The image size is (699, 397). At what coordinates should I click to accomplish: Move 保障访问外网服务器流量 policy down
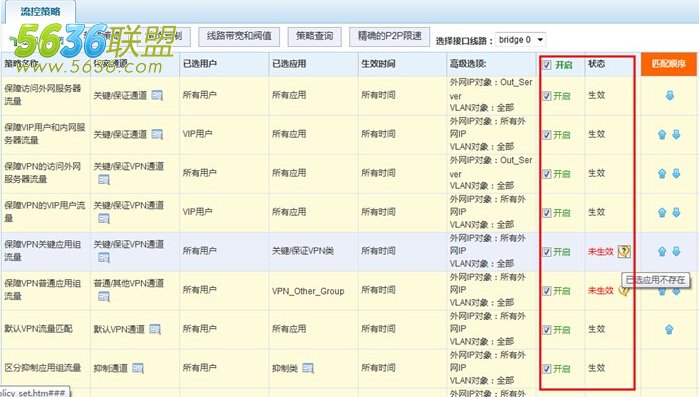click(670, 95)
